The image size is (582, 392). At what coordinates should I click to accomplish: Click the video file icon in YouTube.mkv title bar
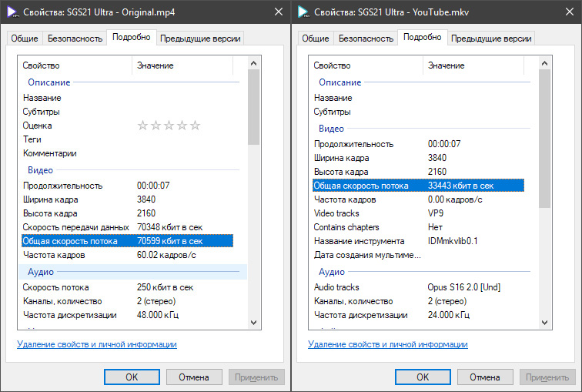[303, 12]
